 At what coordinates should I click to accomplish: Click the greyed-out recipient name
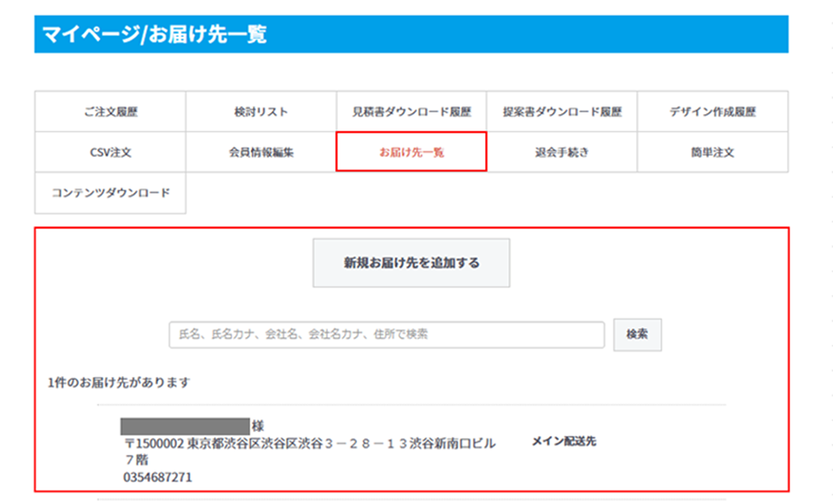[185, 426]
